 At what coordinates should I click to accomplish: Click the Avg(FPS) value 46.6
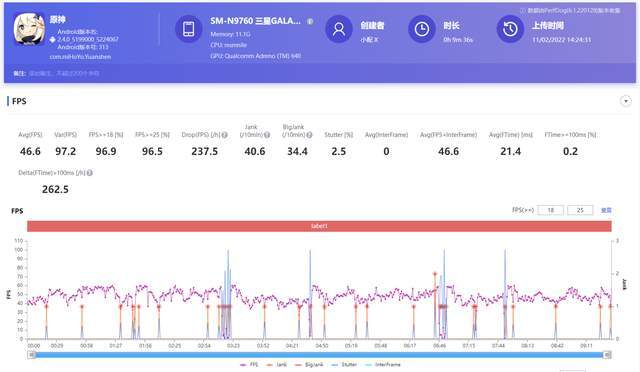coord(30,151)
